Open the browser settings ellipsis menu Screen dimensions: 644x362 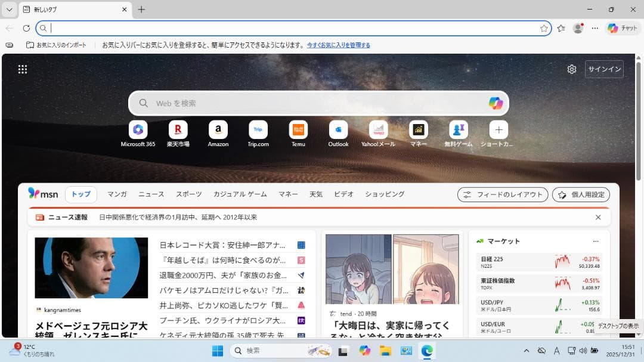[x=595, y=28]
